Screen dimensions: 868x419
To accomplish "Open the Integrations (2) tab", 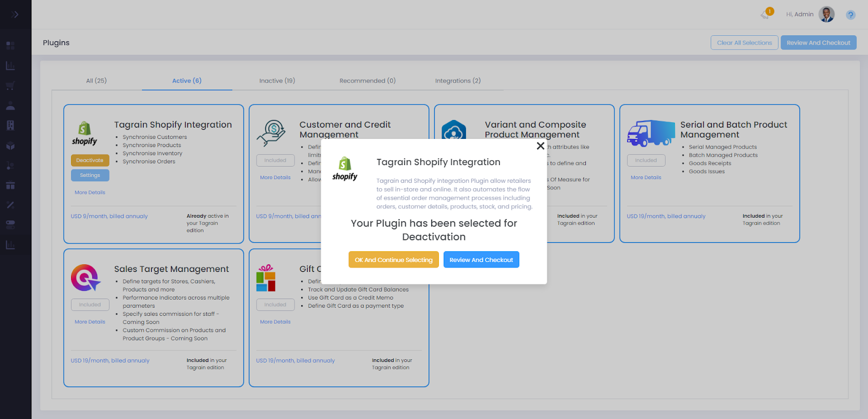I will tap(458, 81).
